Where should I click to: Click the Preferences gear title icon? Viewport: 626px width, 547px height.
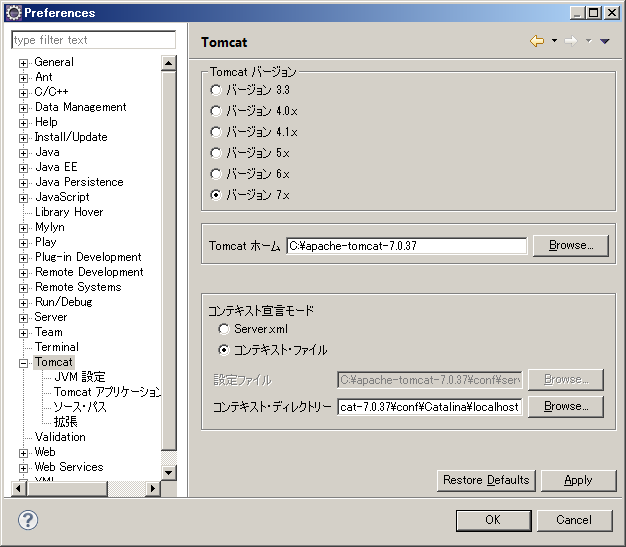tap(14, 13)
